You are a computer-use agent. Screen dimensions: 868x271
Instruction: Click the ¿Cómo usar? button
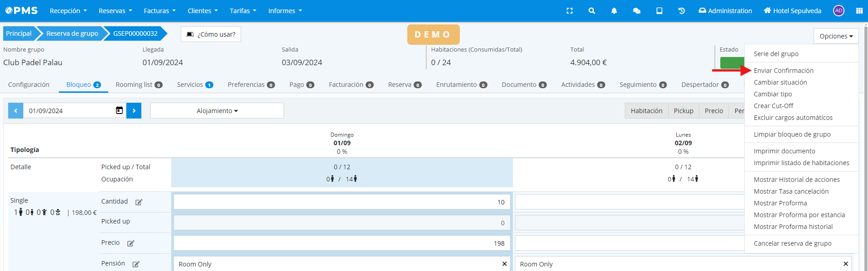click(x=211, y=34)
